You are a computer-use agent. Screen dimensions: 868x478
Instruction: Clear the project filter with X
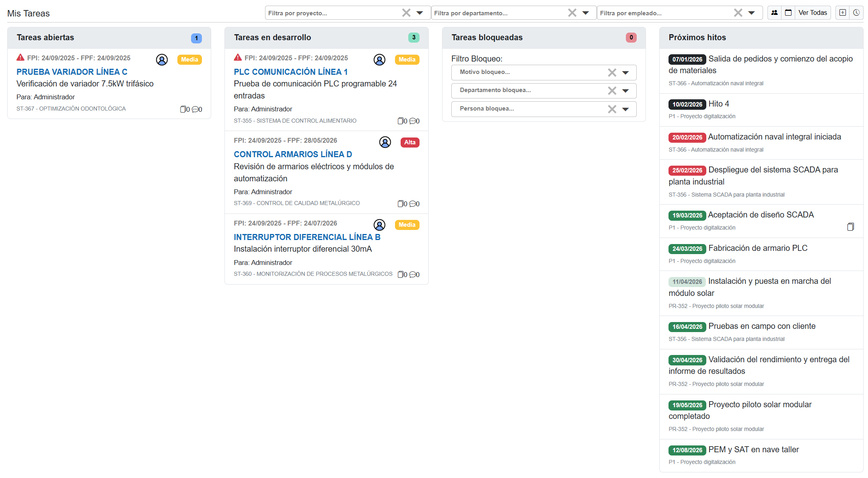(406, 13)
